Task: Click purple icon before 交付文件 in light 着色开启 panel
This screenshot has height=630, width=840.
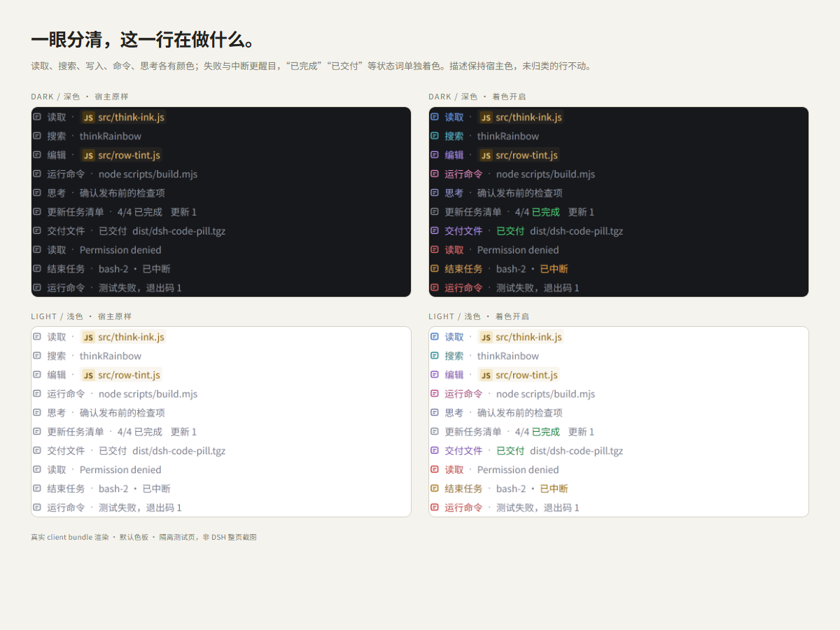Action: click(x=435, y=450)
